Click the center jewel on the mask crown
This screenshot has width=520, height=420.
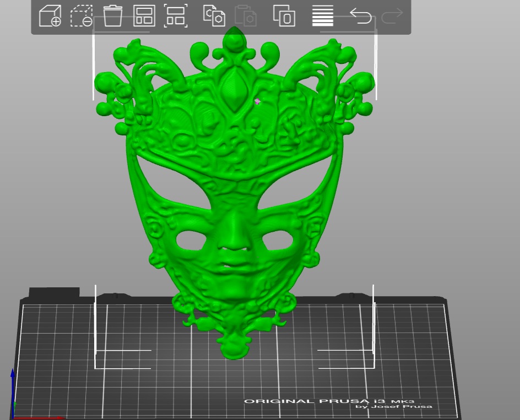(235, 89)
